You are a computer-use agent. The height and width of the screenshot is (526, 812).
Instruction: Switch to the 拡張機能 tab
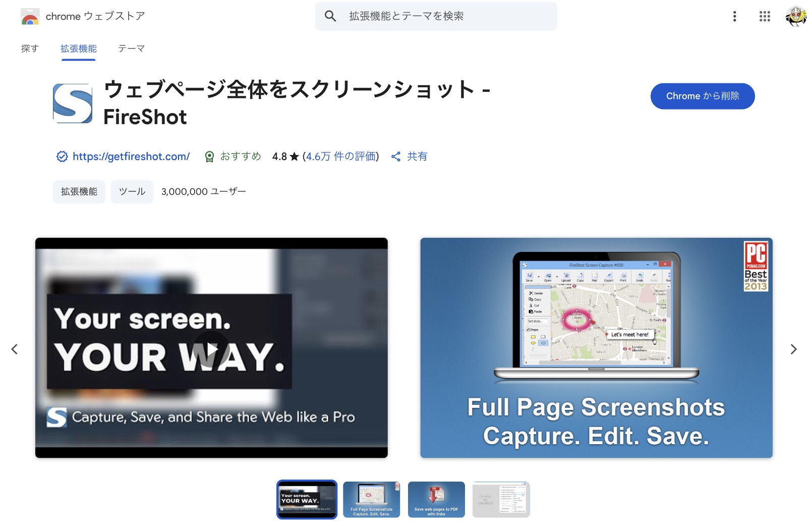[x=79, y=48]
